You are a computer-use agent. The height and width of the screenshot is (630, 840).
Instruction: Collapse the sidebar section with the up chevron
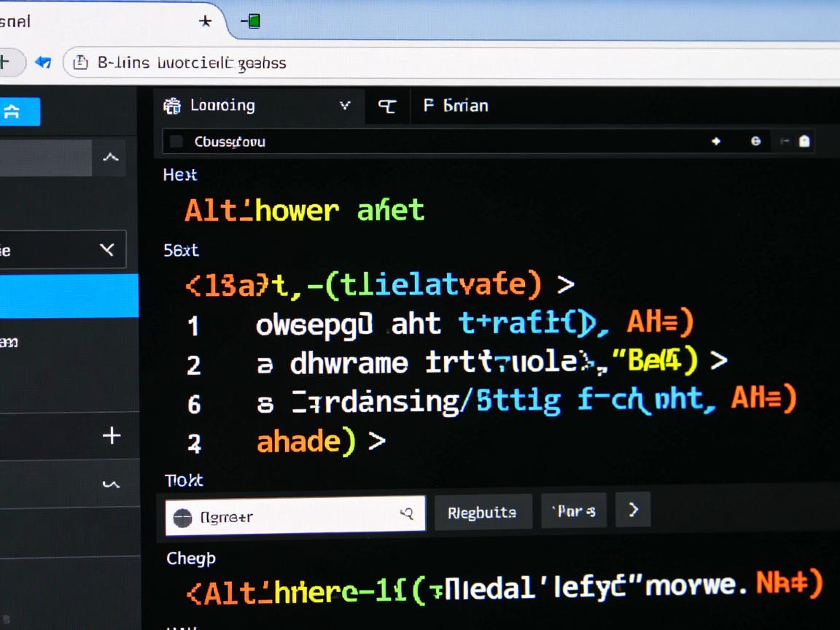tap(111, 157)
